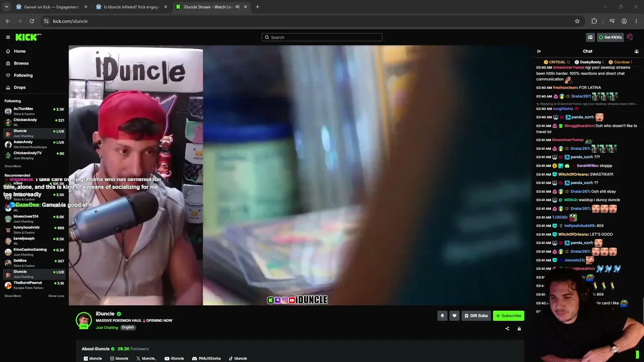This screenshot has width=644, height=362.
Task: Open iDuncle's YouTube link
Action: click(x=174, y=358)
